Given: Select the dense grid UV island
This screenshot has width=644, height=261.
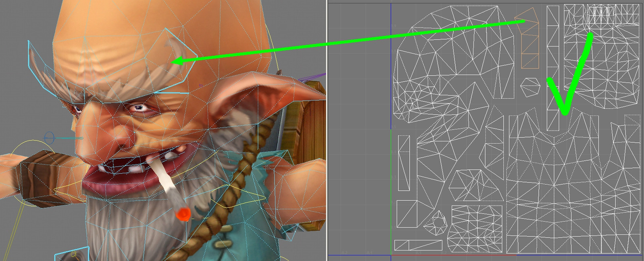Looking at the screenshot, I should click(x=475, y=228).
